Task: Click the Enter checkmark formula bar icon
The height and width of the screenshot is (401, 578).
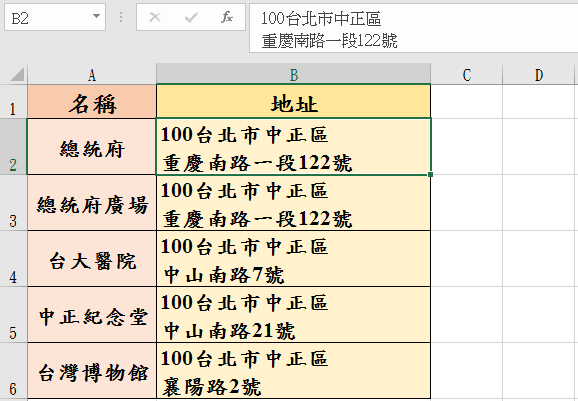Action: pos(191,17)
